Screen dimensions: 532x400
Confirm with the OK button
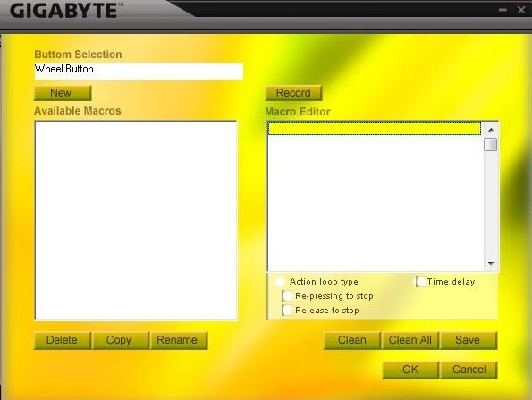tap(410, 370)
